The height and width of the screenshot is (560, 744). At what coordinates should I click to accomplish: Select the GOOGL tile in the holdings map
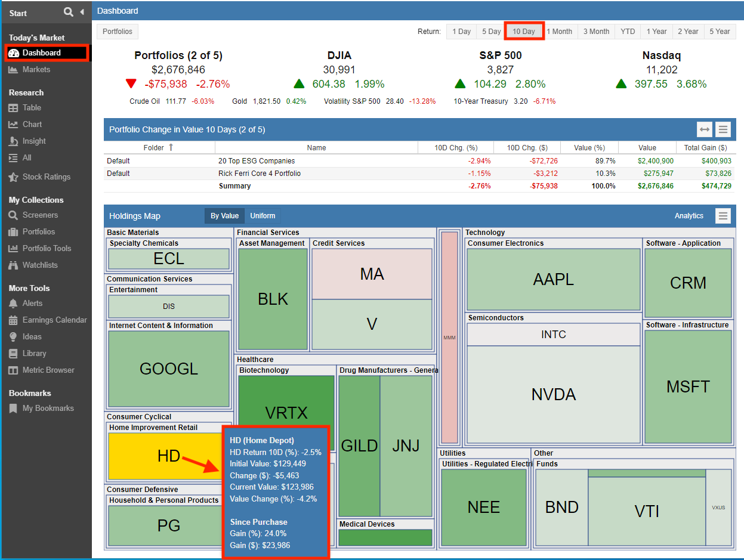click(169, 369)
